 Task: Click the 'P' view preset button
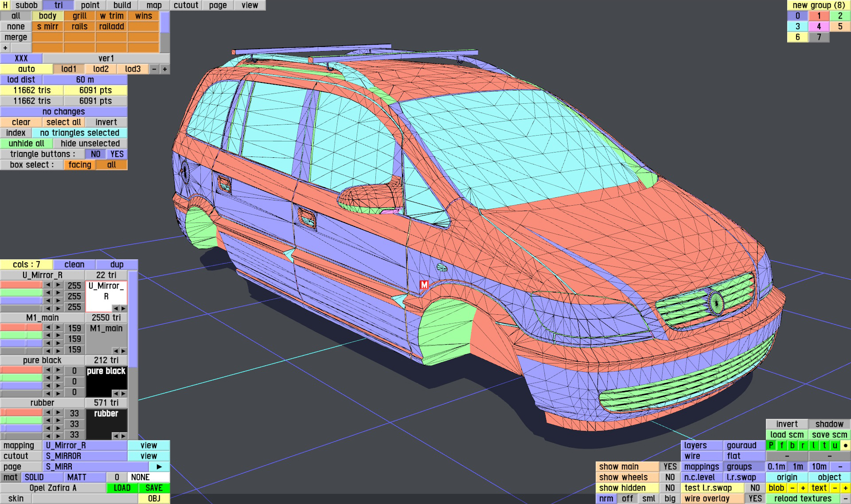coord(771,445)
